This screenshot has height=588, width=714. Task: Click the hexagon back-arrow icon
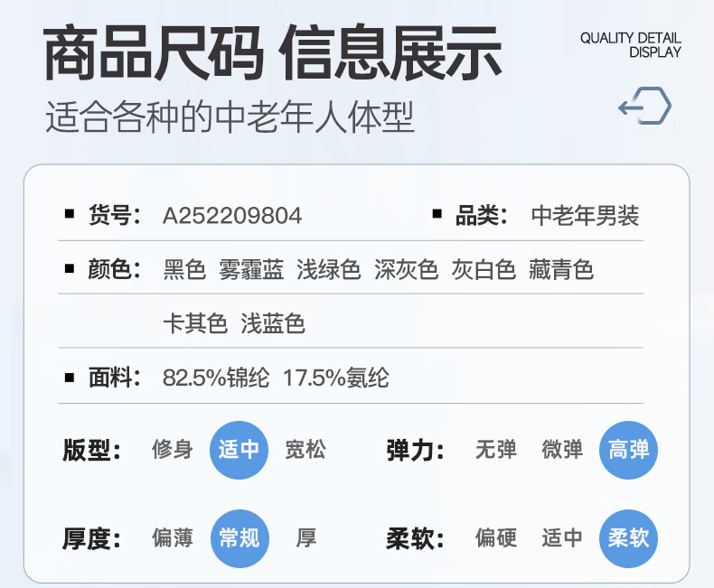pyautogui.click(x=644, y=105)
